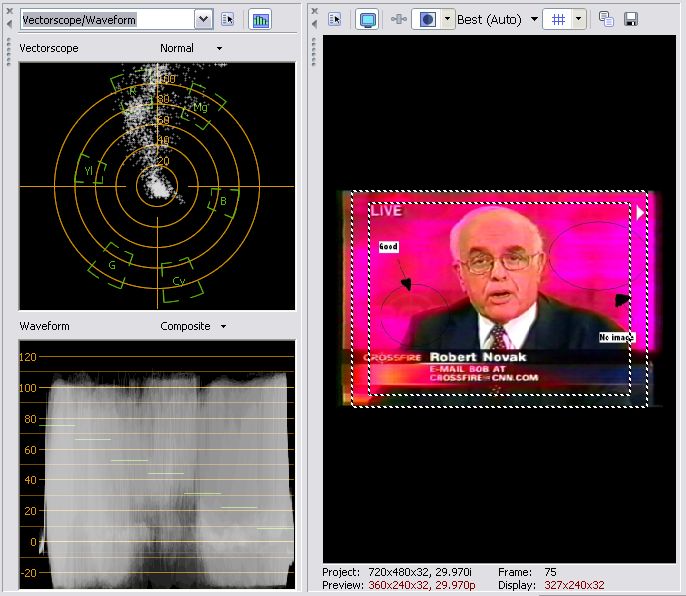Screen dimensions: 686x596
Task: Open Overlays dropdown arrow
Action: pos(578,19)
